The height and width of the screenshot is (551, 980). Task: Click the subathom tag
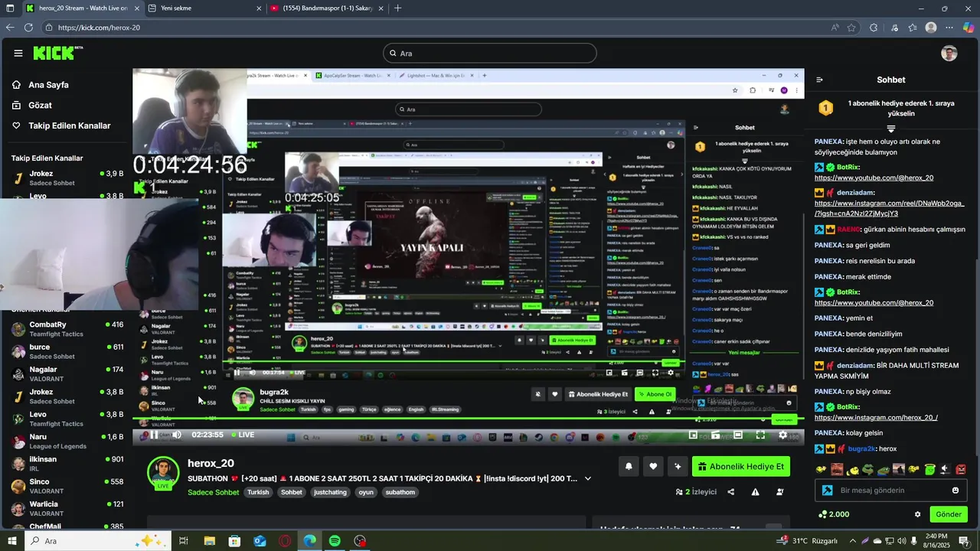click(400, 492)
